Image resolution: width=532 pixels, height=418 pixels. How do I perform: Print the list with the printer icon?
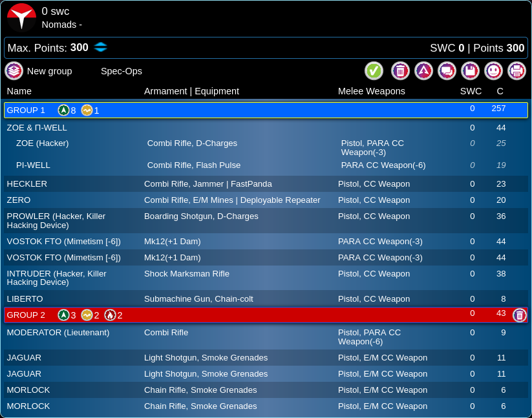pyautogui.click(x=516, y=71)
